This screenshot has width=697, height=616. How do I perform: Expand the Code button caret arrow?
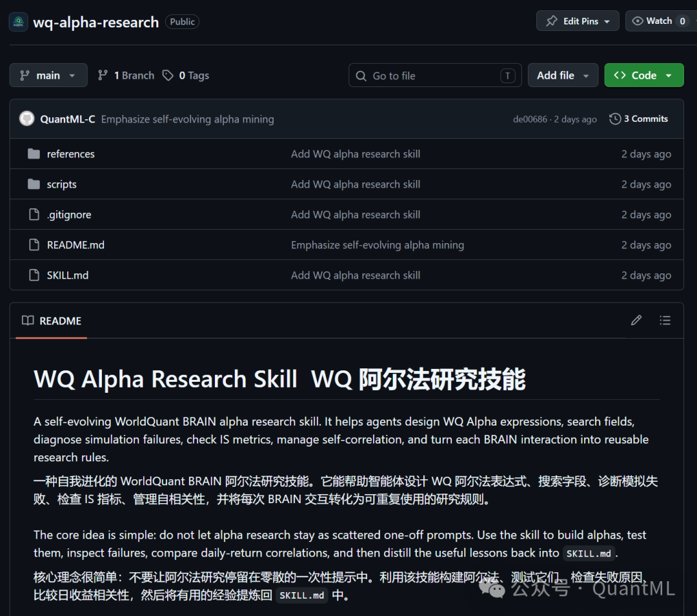point(669,75)
